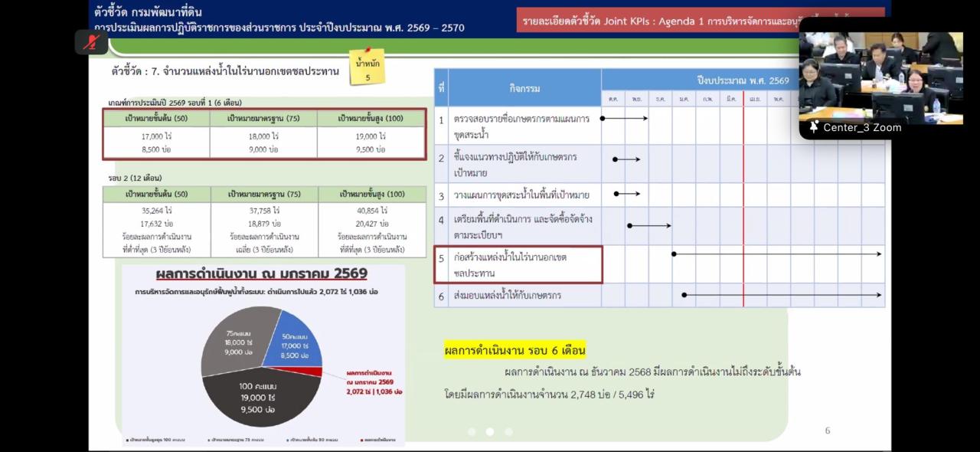Click the blue 50-point pie slice
Viewport: 980px width, 452px height.
pos(292,339)
